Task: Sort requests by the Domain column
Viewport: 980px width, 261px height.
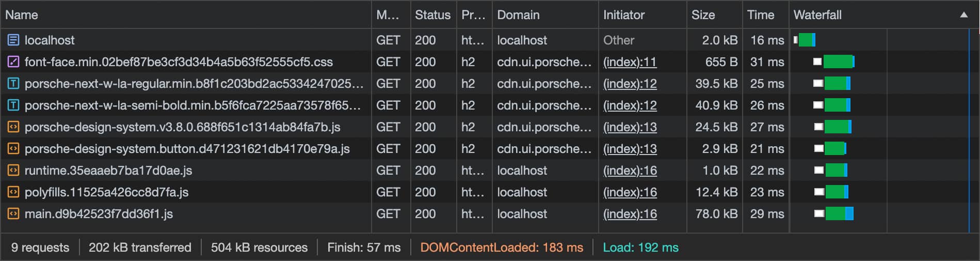Action: click(x=545, y=14)
